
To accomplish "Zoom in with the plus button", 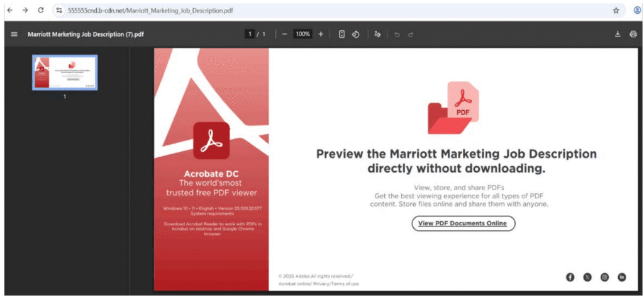I will pyautogui.click(x=321, y=34).
